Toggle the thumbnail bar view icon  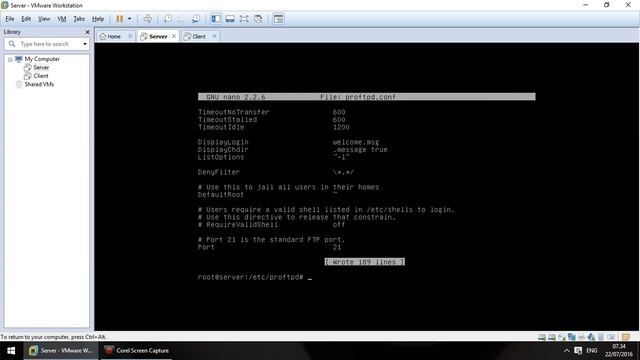pos(230,19)
